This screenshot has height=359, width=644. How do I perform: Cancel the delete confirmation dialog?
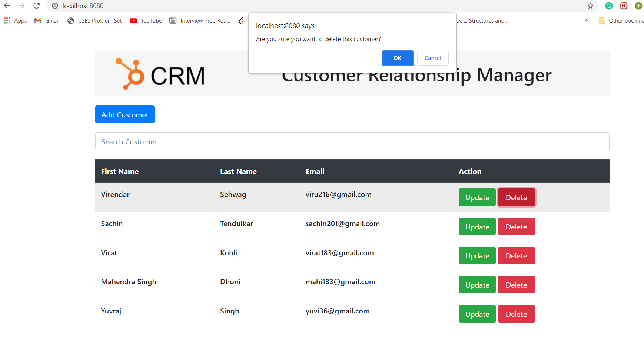pyautogui.click(x=433, y=58)
